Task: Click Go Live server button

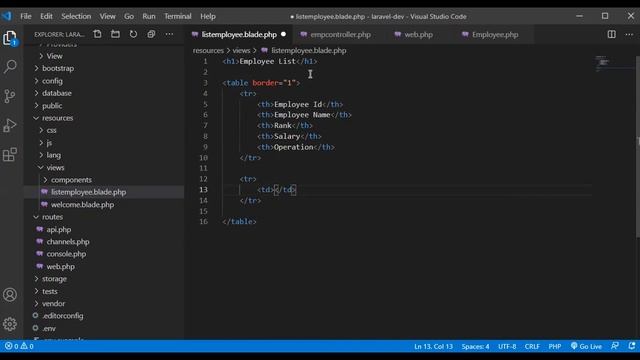Action: [586, 346]
